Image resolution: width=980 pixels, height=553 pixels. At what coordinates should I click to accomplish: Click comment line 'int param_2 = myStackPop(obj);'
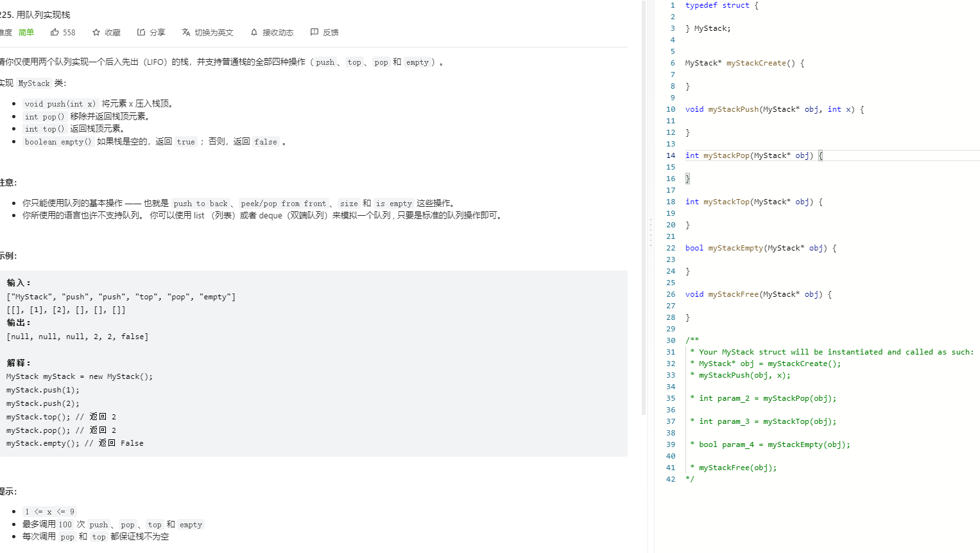click(x=763, y=398)
